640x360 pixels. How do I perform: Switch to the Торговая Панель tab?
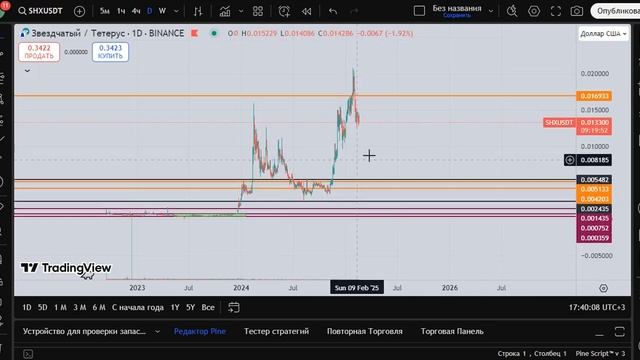click(x=452, y=331)
